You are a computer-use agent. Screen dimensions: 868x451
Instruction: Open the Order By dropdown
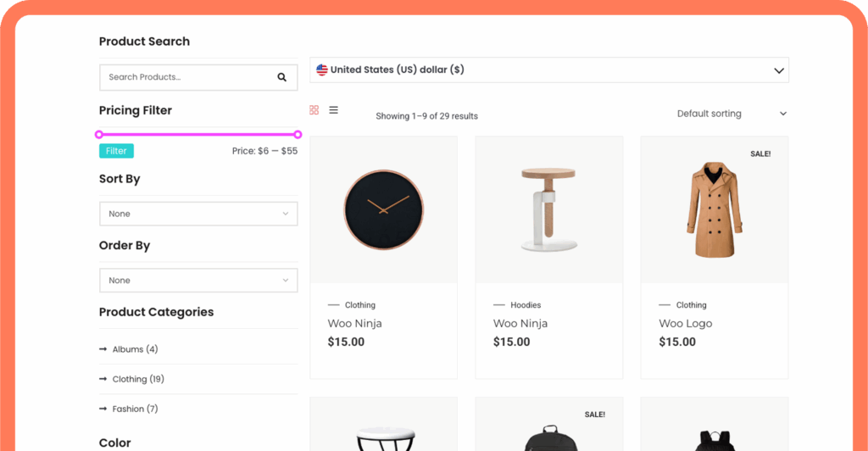pyautogui.click(x=198, y=281)
